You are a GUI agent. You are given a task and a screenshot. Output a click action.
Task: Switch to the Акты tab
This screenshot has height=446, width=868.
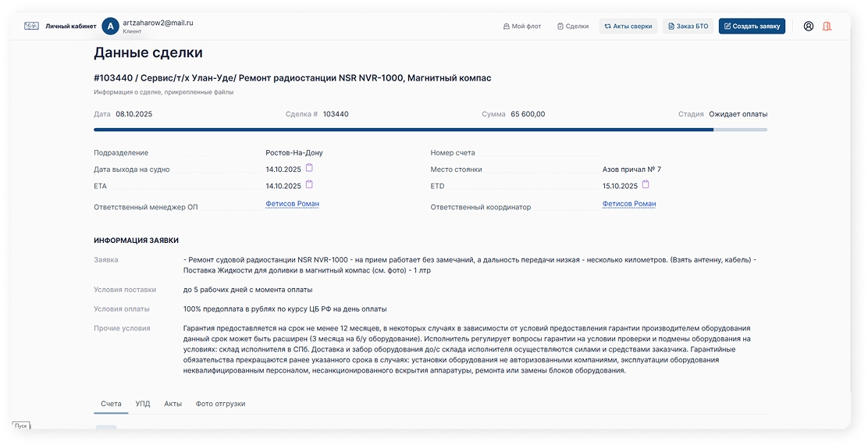coord(173,404)
